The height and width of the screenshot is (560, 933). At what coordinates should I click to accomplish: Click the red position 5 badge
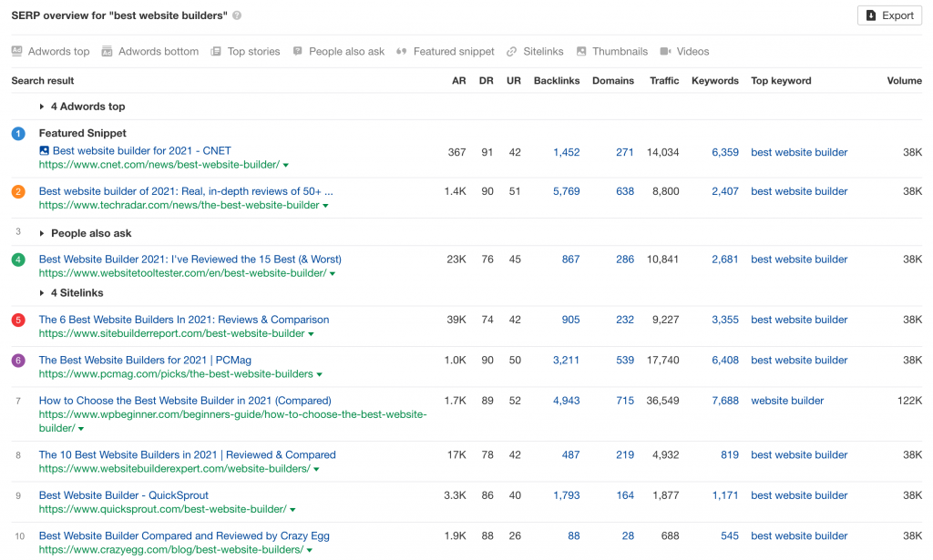(18, 320)
